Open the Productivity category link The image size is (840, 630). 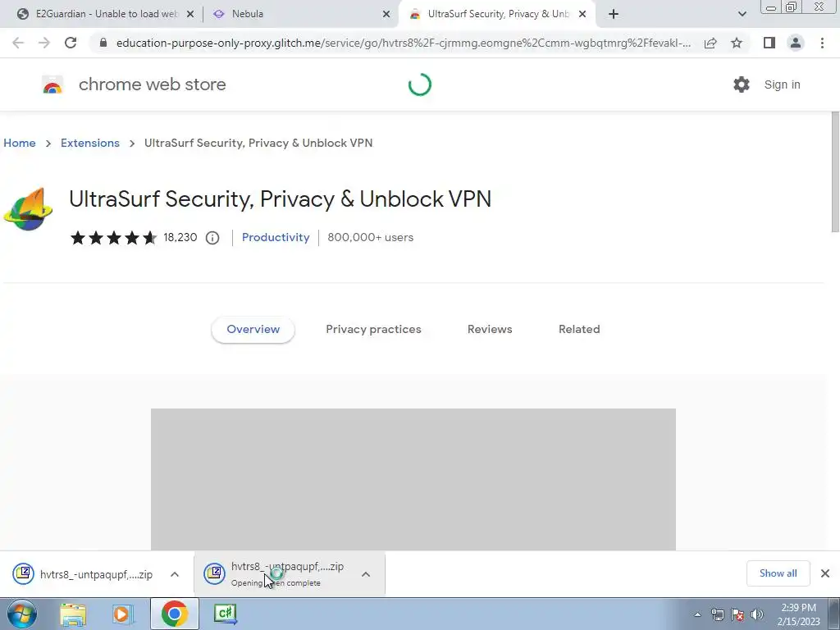tap(276, 237)
